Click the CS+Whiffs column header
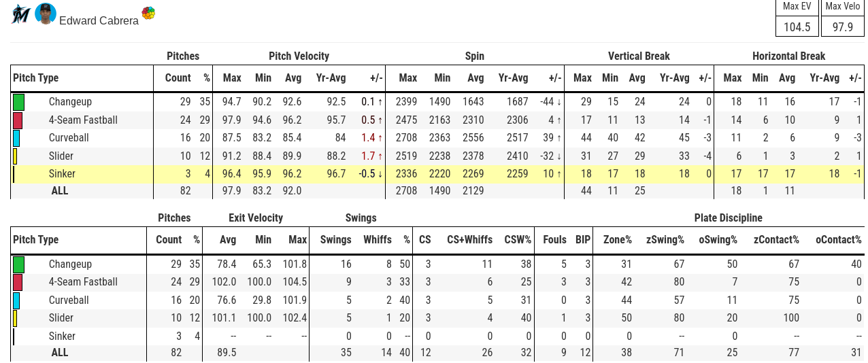The height and width of the screenshot is (363, 868). coord(469,240)
